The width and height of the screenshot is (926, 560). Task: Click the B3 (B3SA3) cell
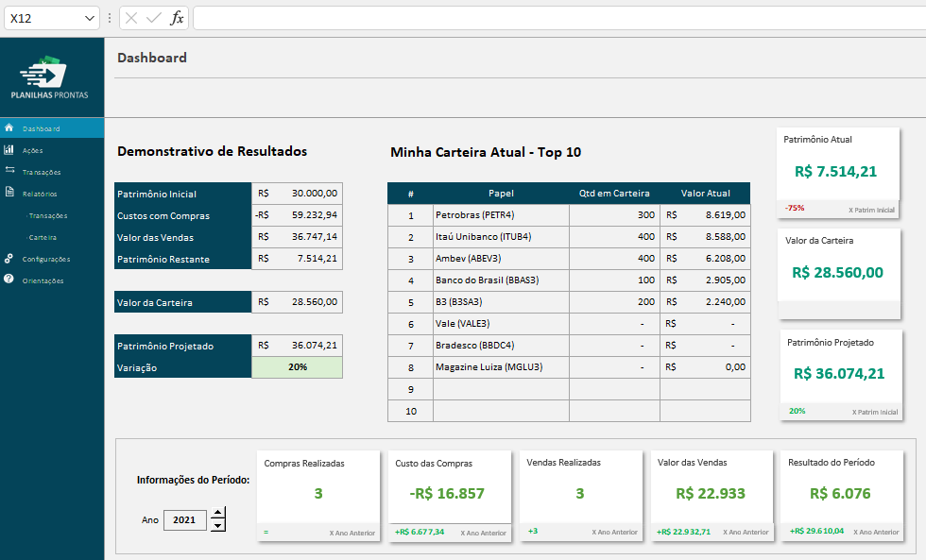coord(501,302)
